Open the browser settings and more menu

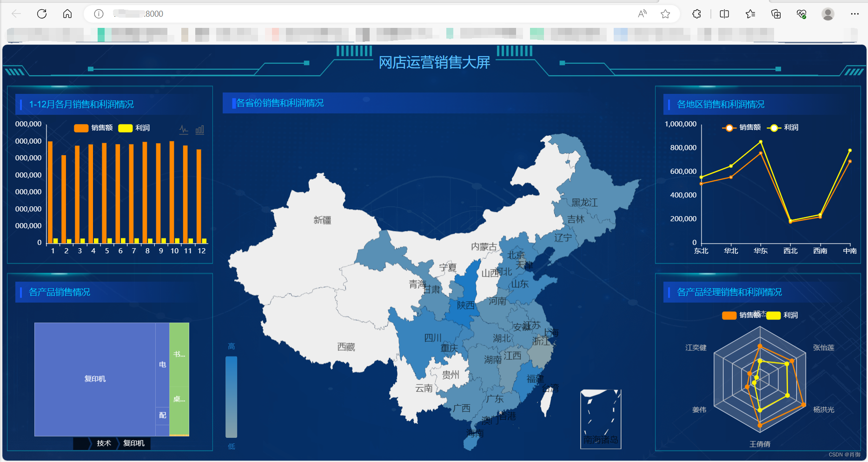tap(855, 14)
